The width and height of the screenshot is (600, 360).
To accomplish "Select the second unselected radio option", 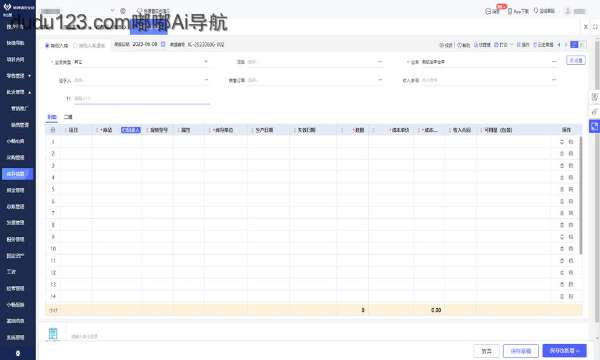I will pos(75,46).
